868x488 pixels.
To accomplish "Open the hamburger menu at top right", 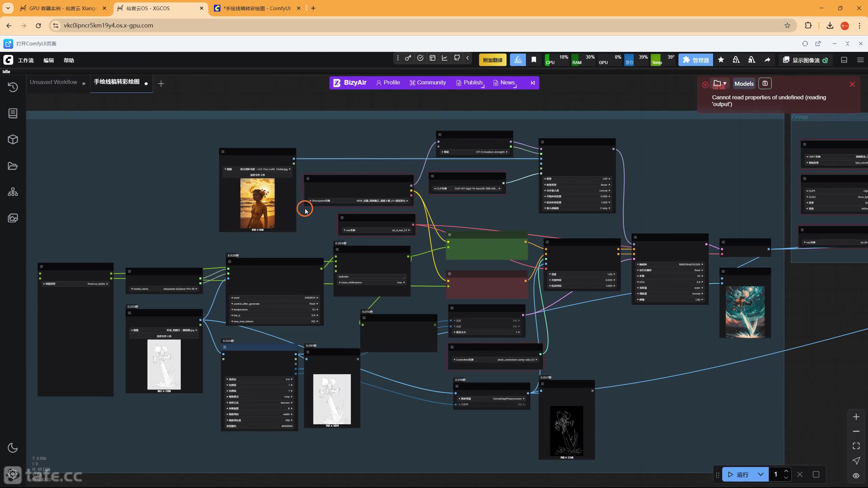I will tap(860, 60).
